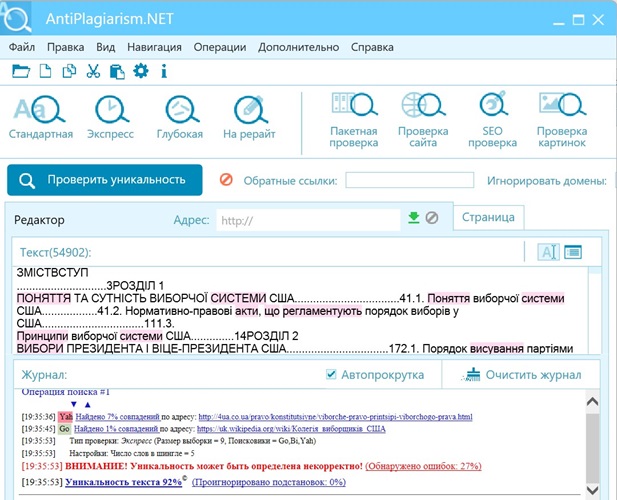Open the Вид menu
The width and height of the screenshot is (617, 500).
click(105, 47)
